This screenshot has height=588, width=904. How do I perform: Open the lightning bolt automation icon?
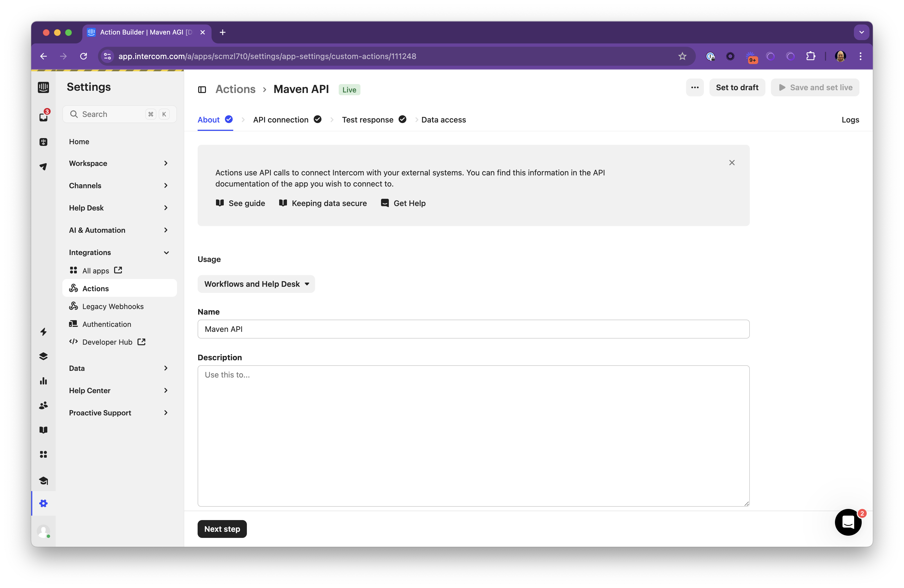44,332
